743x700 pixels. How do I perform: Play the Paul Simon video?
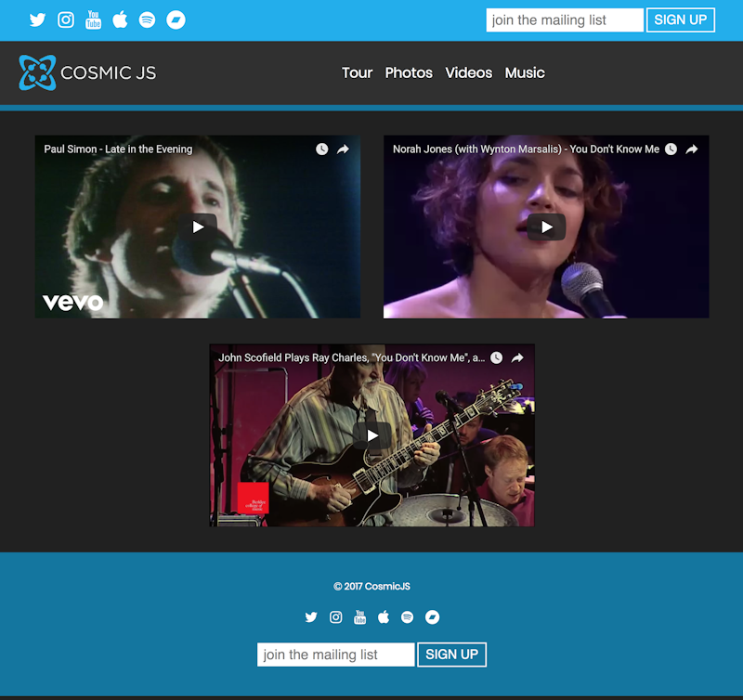[198, 227]
